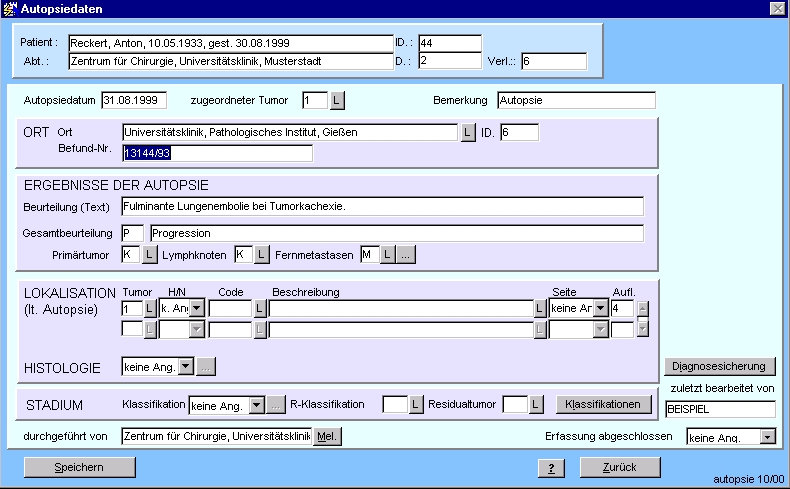This screenshot has width=790, height=489.
Task: Expand the Histologie dropdown
Action: click(185, 367)
